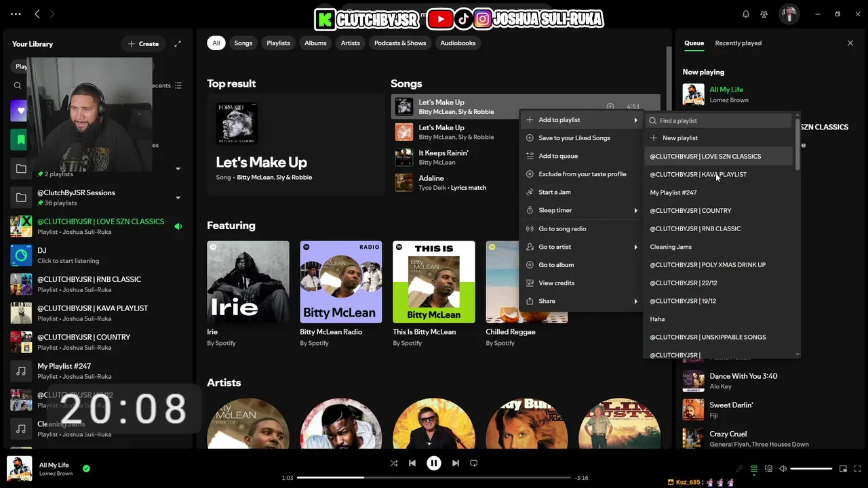
Task: Open the notifications bell
Action: 746,14
